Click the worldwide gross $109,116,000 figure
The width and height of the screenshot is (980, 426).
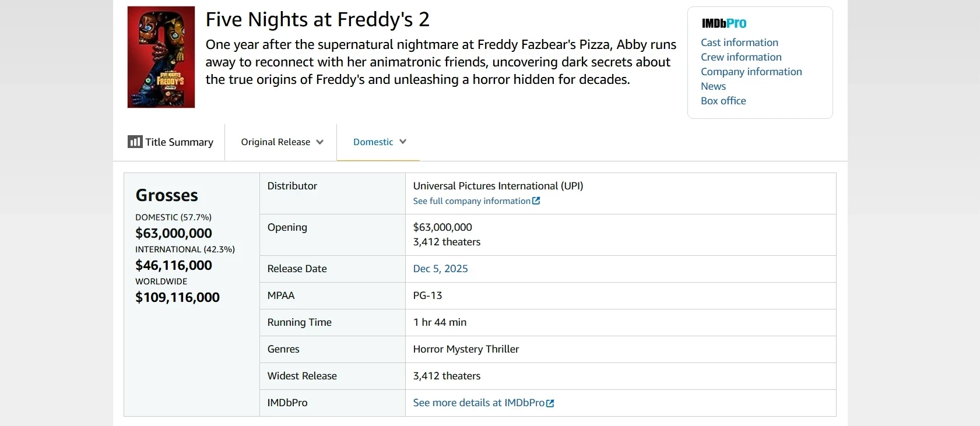(x=177, y=297)
